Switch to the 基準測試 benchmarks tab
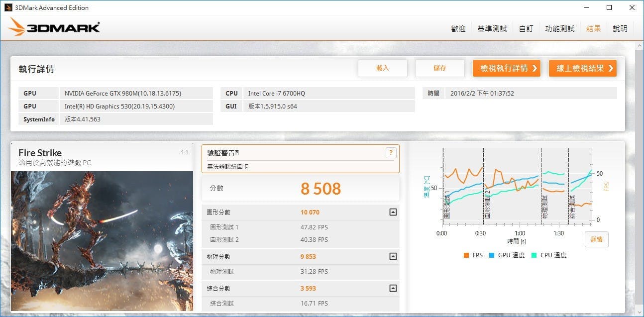 [x=492, y=29]
